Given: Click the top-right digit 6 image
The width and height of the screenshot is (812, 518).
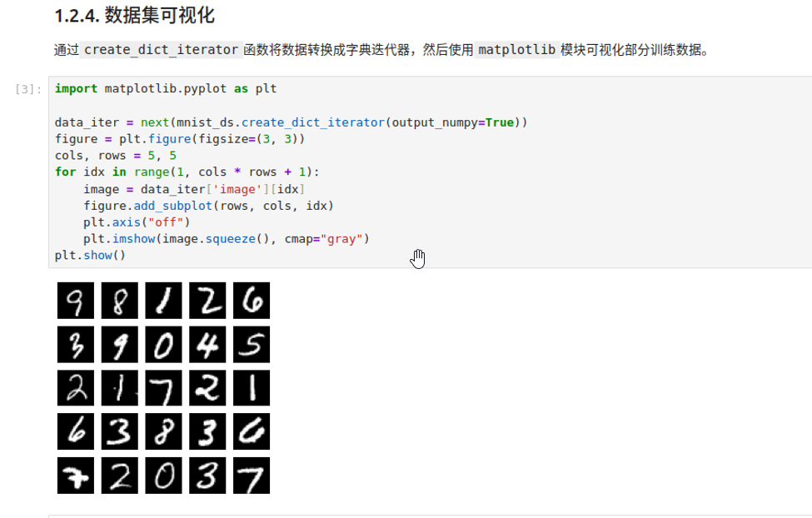Looking at the screenshot, I should [252, 301].
